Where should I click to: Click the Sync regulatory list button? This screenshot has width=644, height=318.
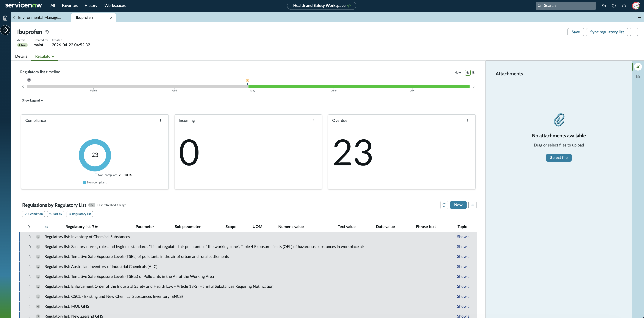pos(607,32)
